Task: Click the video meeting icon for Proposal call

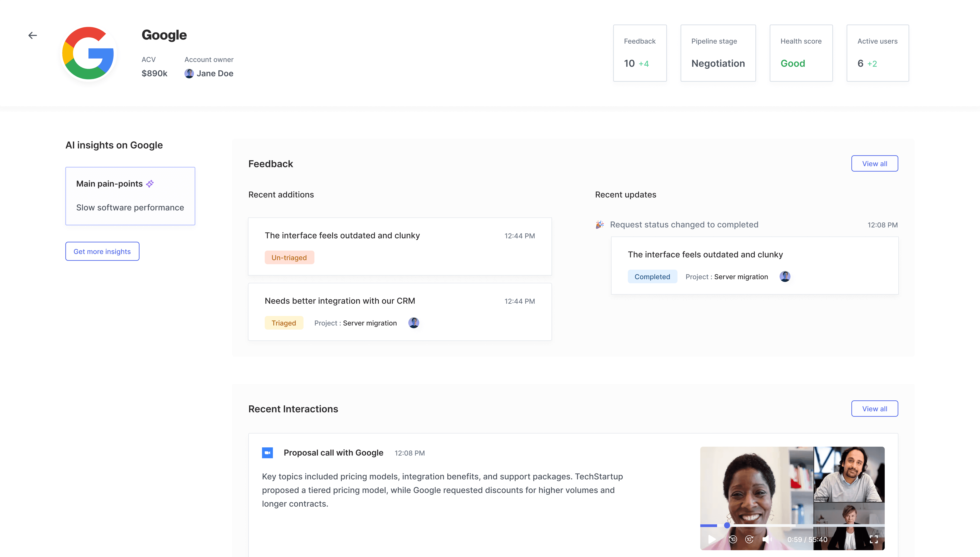Action: tap(267, 453)
